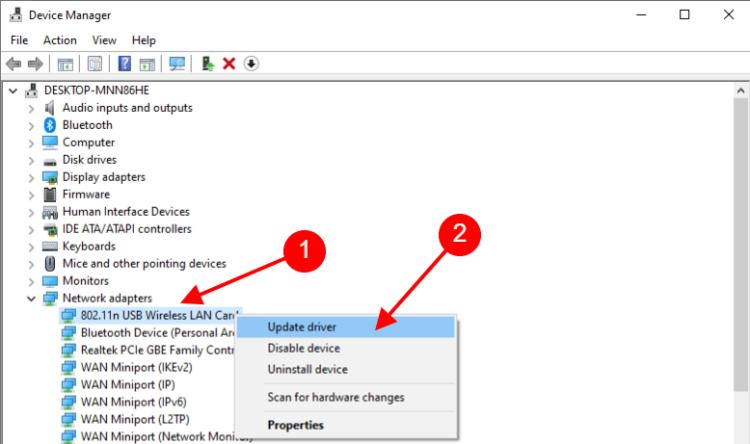The image size is (750, 444).
Task: Choose Scan for hardware changes in context menu
Action: coord(346,397)
